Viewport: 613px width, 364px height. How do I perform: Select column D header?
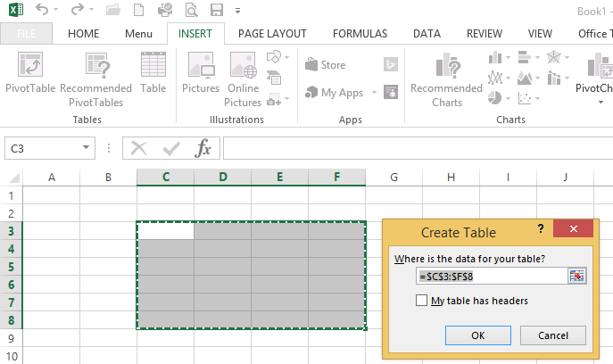pyautogui.click(x=223, y=178)
